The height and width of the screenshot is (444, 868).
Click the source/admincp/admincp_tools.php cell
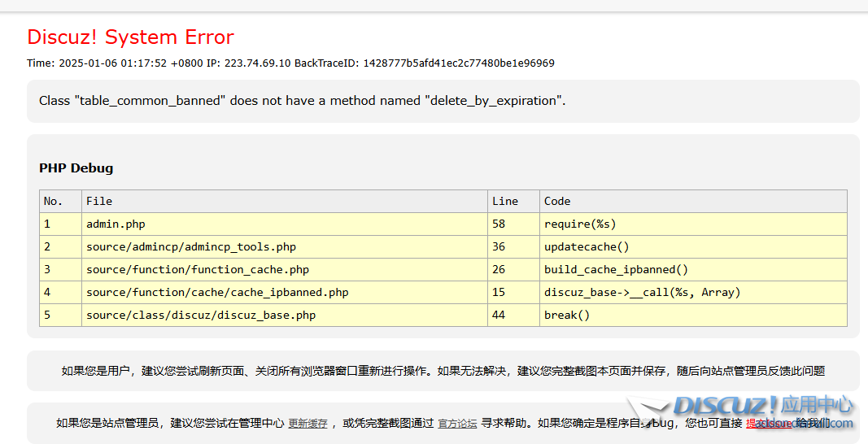point(191,246)
